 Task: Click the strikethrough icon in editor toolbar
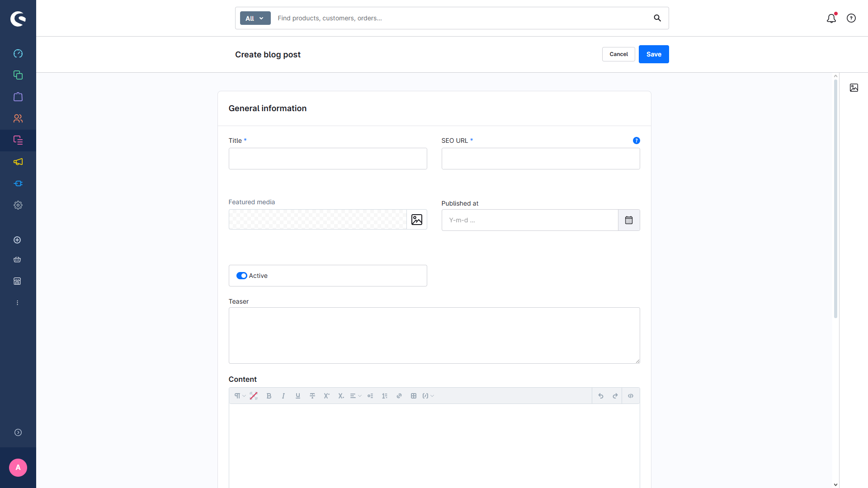312,396
